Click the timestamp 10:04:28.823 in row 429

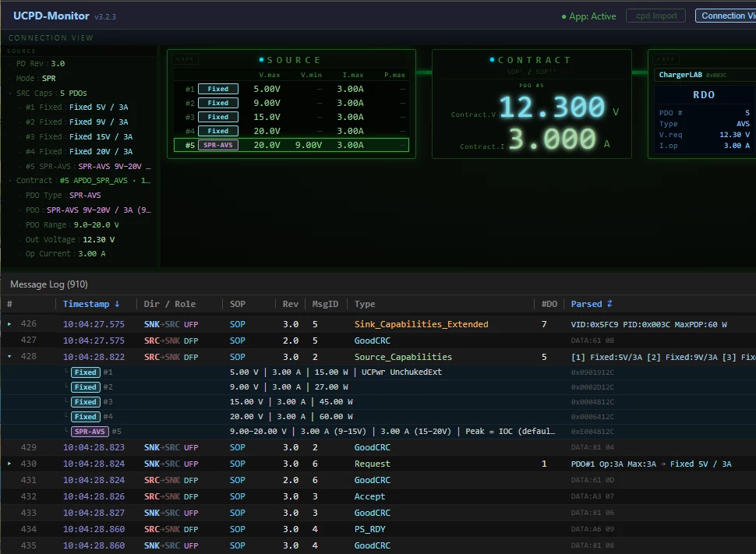click(x=94, y=447)
